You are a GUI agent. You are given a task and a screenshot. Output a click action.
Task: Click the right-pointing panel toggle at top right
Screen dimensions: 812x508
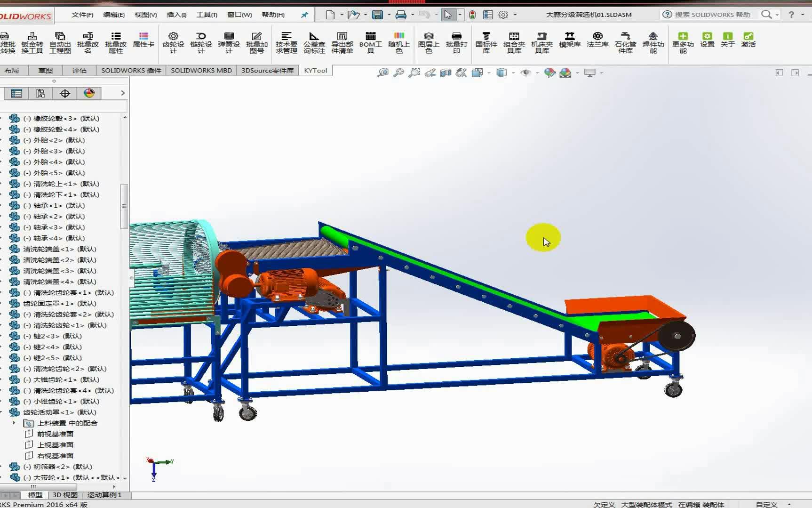[x=795, y=73]
